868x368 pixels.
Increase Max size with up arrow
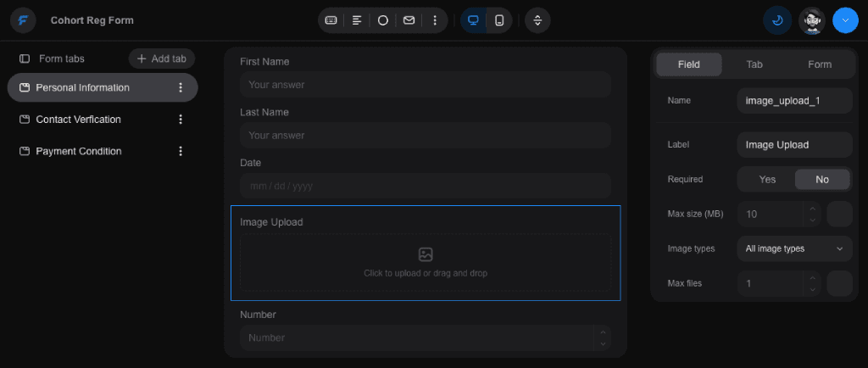(x=812, y=209)
